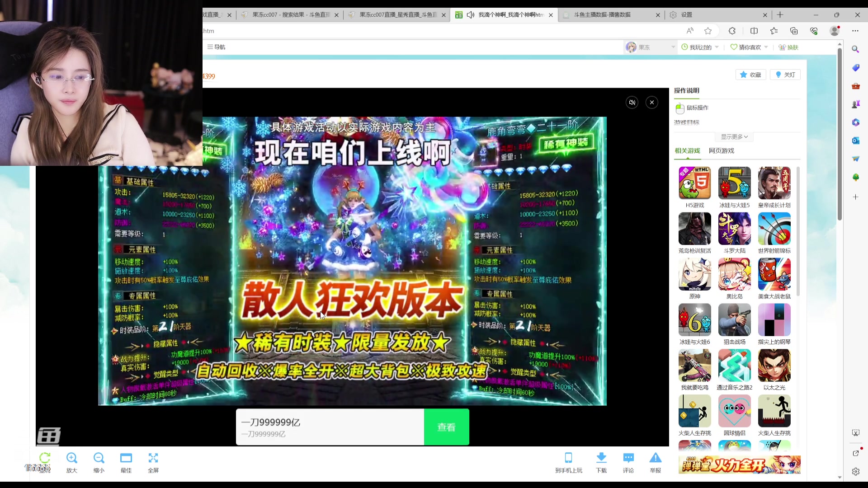Open the collections icon in toolbar
The height and width of the screenshot is (488, 868).
click(x=794, y=31)
